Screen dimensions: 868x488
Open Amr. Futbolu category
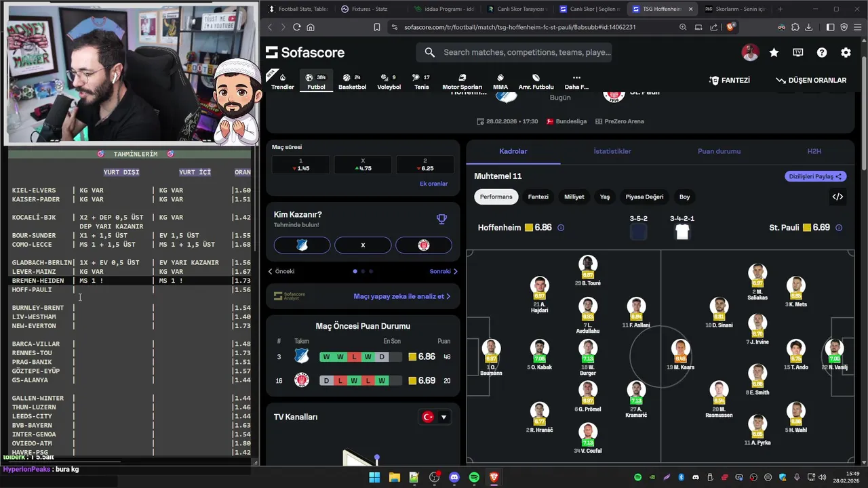pyautogui.click(x=536, y=81)
